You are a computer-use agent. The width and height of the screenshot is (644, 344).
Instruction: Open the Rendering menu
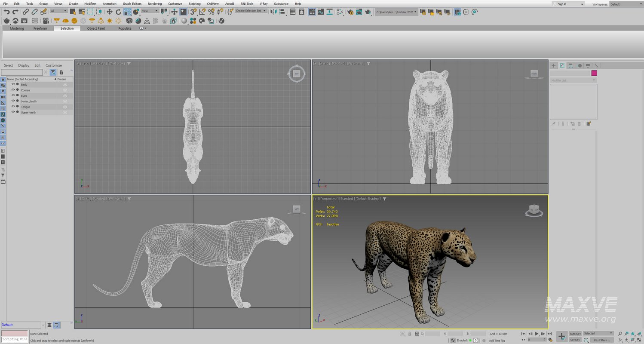155,3
